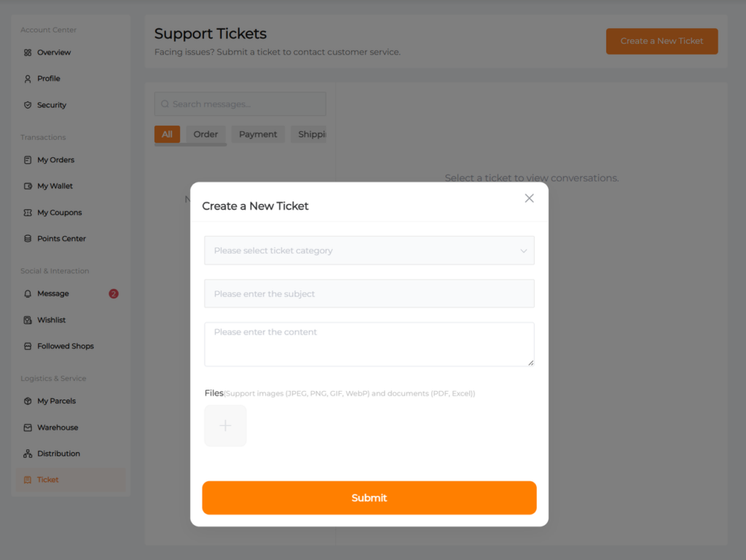The width and height of the screenshot is (746, 560).
Task: Click the plus icon to upload files
Action: coord(225,426)
